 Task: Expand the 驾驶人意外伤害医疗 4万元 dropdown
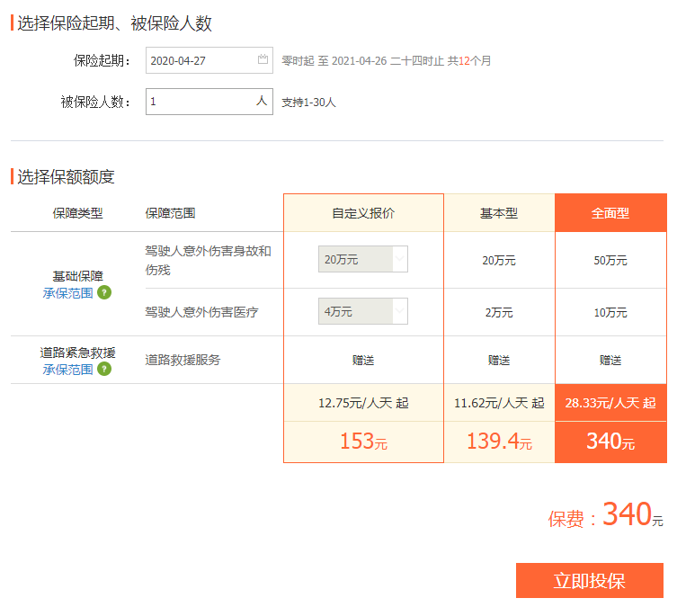click(x=363, y=311)
